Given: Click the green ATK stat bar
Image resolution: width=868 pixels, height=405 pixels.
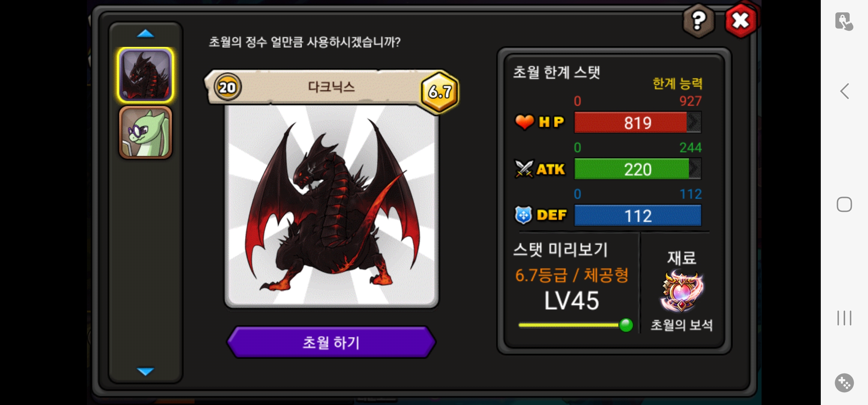Looking at the screenshot, I should pos(638,169).
